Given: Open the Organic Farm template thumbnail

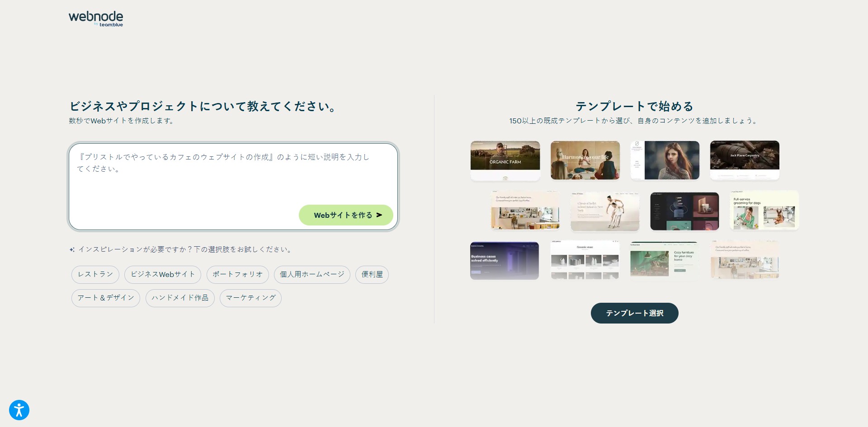Looking at the screenshot, I should coord(505,160).
